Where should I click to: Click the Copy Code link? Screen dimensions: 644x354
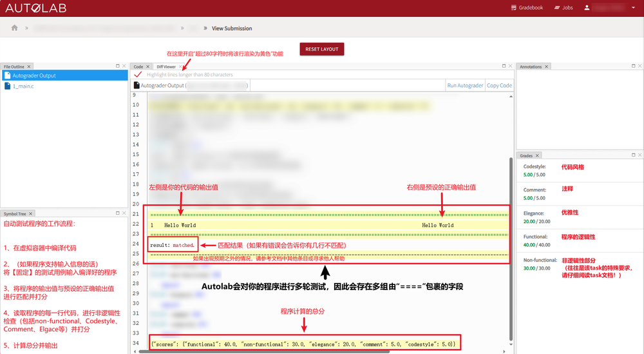pyautogui.click(x=499, y=86)
